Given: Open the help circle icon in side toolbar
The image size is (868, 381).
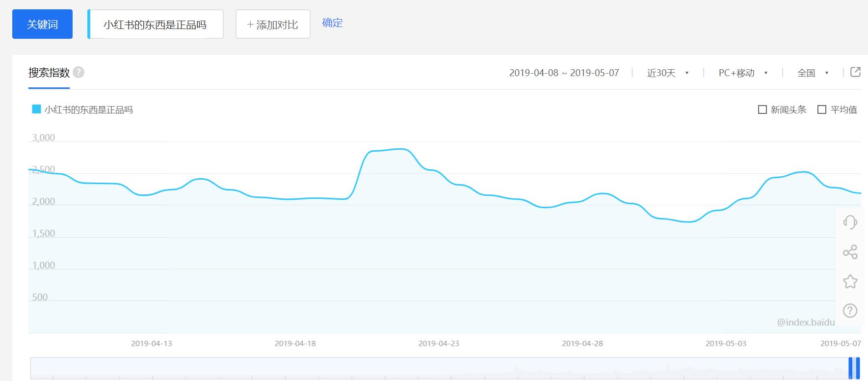Looking at the screenshot, I should [850, 310].
